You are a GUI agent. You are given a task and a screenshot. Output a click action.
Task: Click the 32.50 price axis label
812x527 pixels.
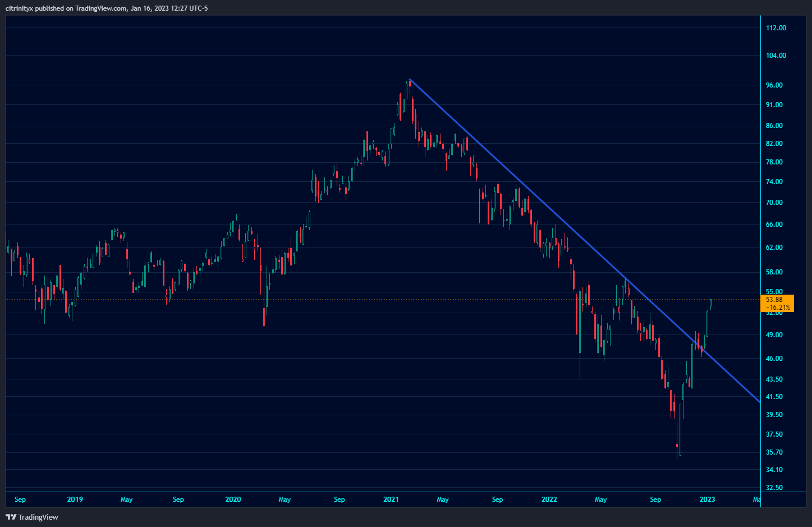coord(774,488)
